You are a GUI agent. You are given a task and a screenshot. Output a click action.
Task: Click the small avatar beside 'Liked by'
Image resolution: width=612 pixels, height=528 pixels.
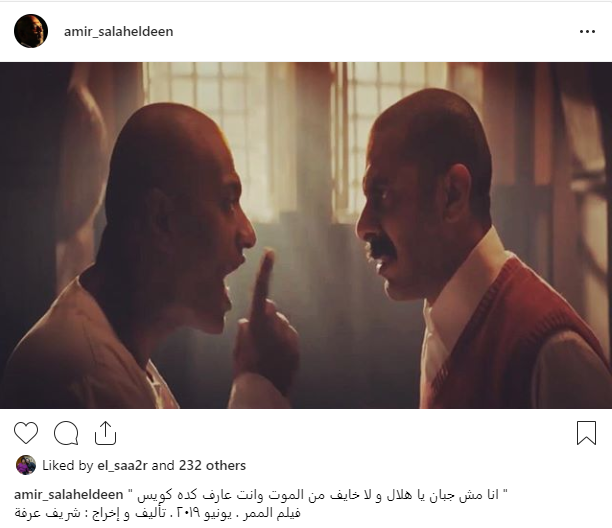click(x=26, y=465)
